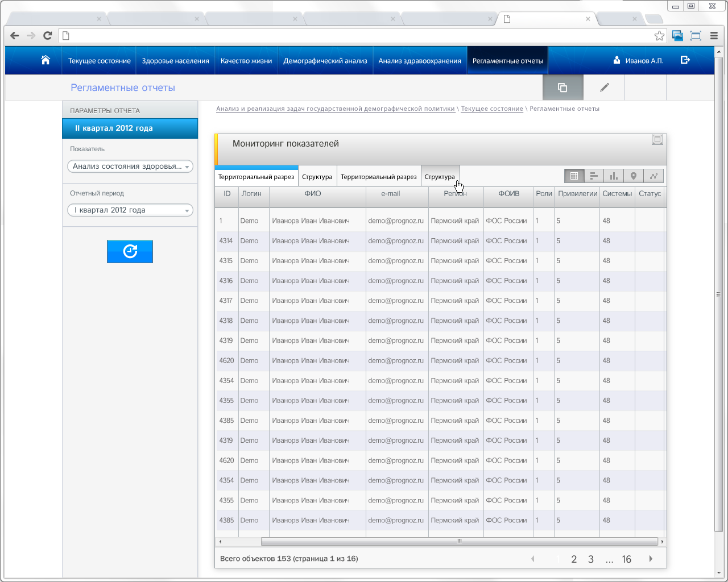Go to the home page icon
This screenshot has width=728, height=582.
45,60
